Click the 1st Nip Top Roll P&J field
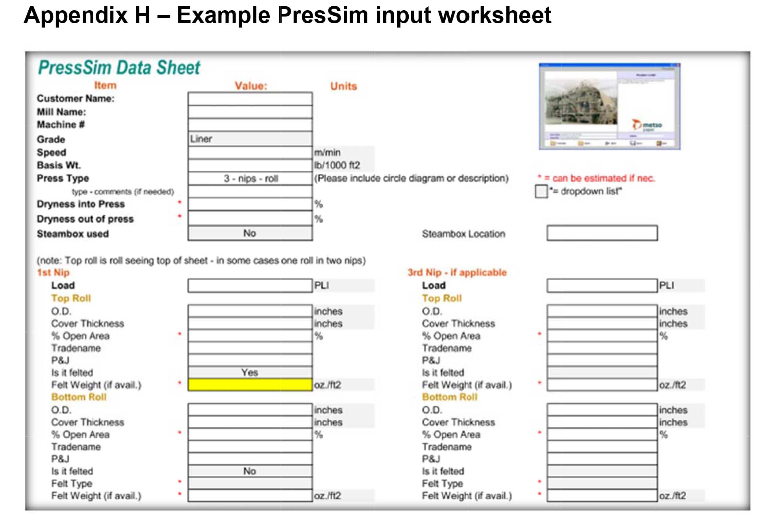The width and height of the screenshot is (767, 532). 250,360
